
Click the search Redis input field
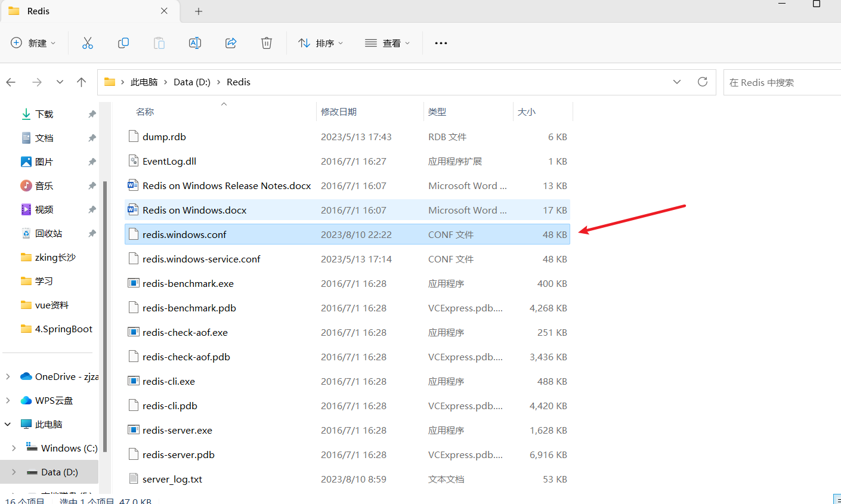click(782, 82)
